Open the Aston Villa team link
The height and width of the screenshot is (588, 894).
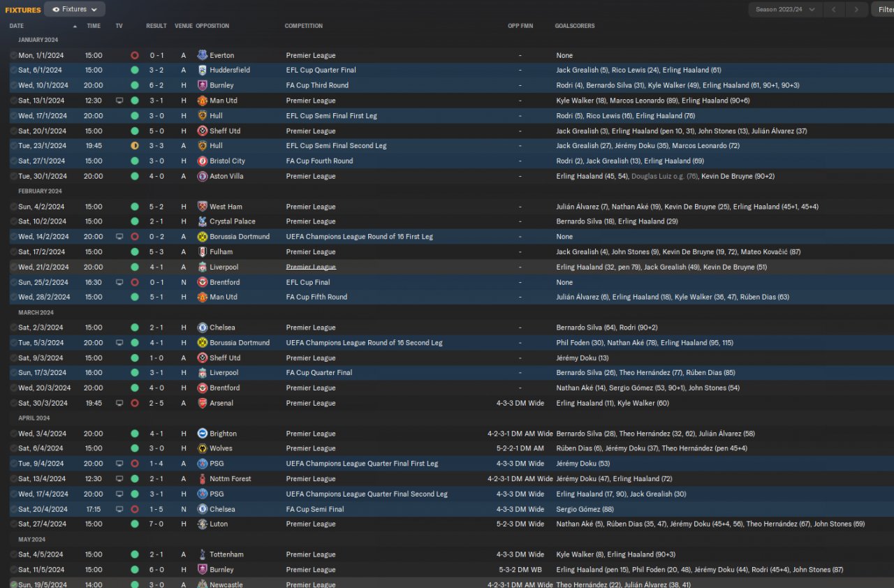pos(227,176)
